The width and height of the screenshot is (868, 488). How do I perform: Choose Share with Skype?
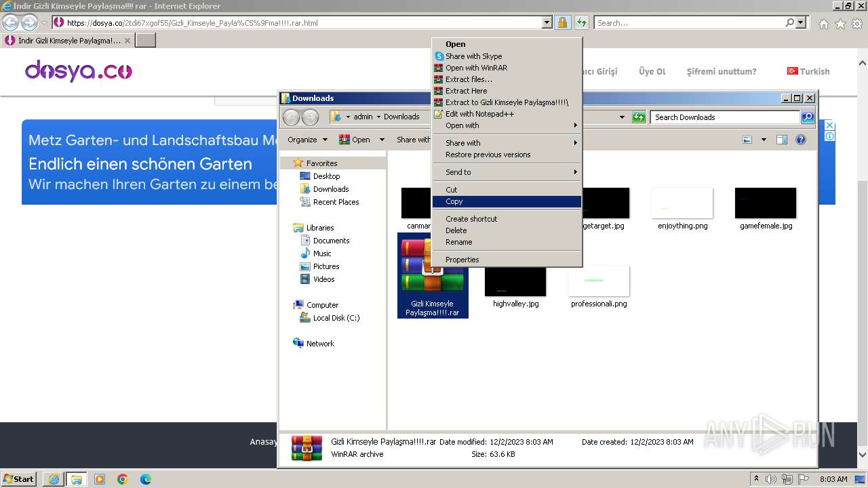507,56
